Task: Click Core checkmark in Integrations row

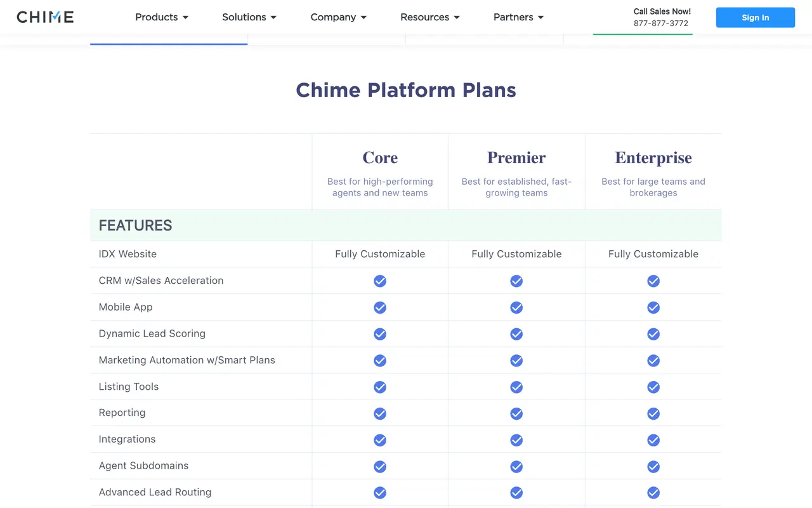Action: pos(380,440)
